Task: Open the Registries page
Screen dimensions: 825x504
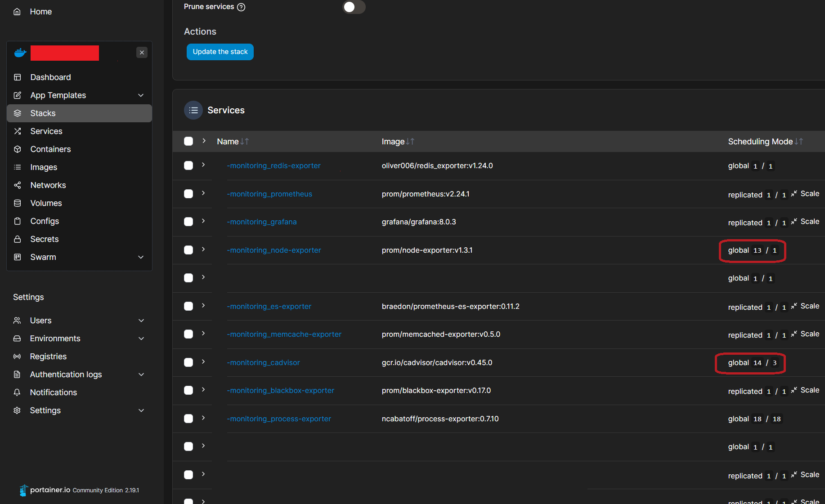Action: click(x=48, y=356)
